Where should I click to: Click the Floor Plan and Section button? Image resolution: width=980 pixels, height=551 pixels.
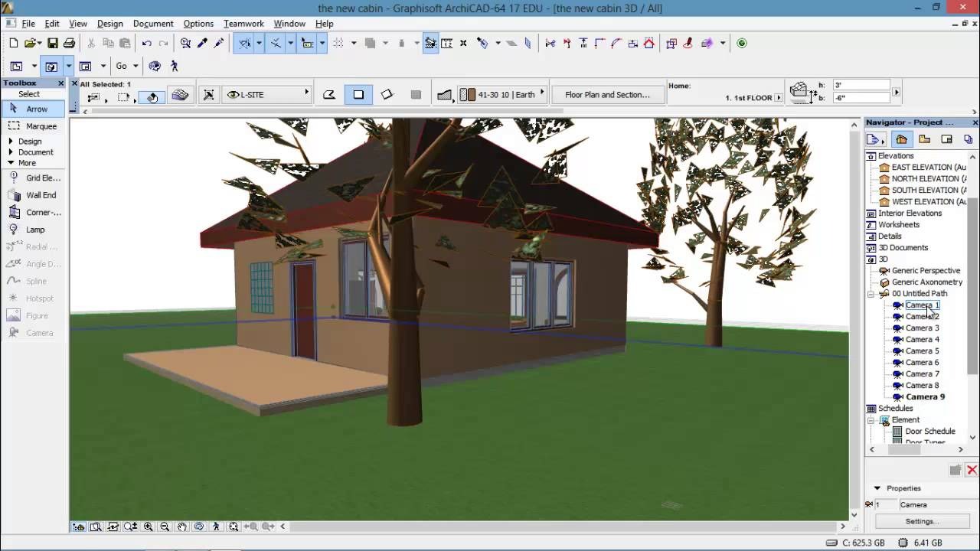click(607, 95)
